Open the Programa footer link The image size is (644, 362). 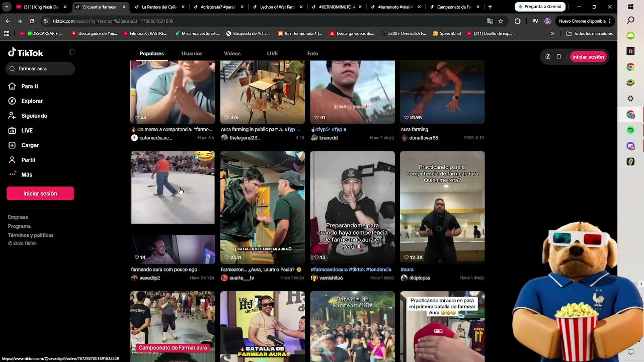[19, 226]
